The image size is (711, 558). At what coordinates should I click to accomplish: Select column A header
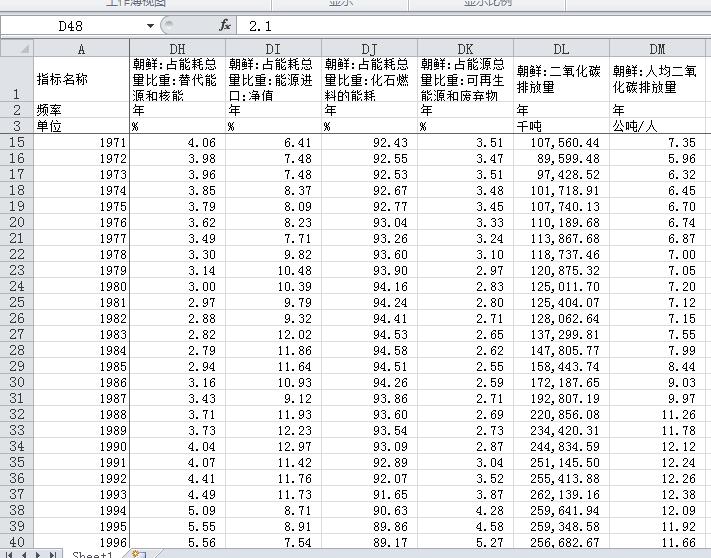[82, 49]
